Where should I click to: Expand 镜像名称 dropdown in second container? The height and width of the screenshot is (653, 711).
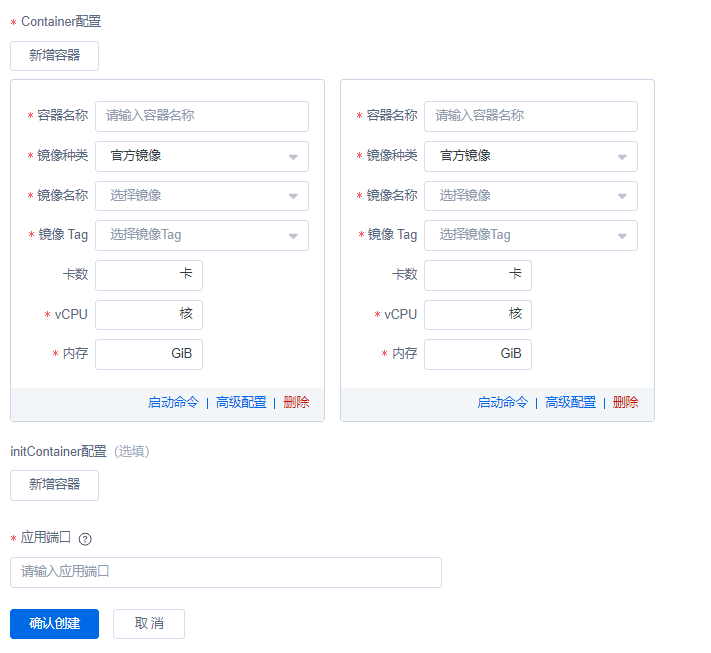pyautogui.click(x=530, y=196)
